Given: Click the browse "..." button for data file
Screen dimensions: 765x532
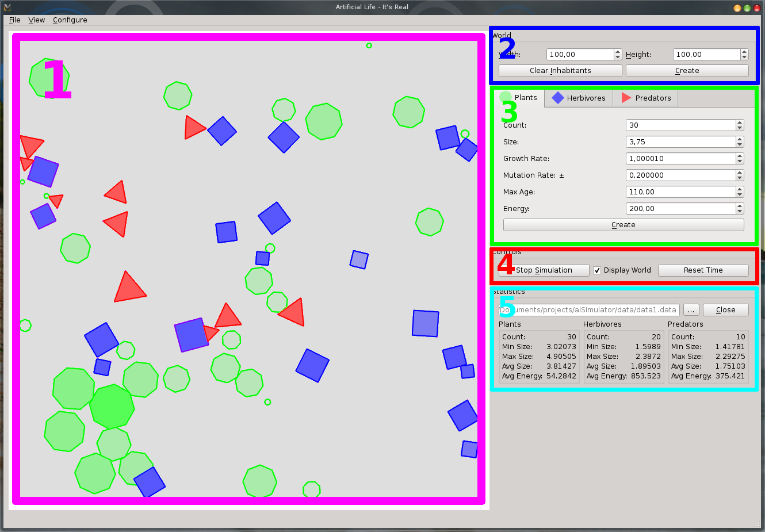Looking at the screenshot, I should click(691, 310).
